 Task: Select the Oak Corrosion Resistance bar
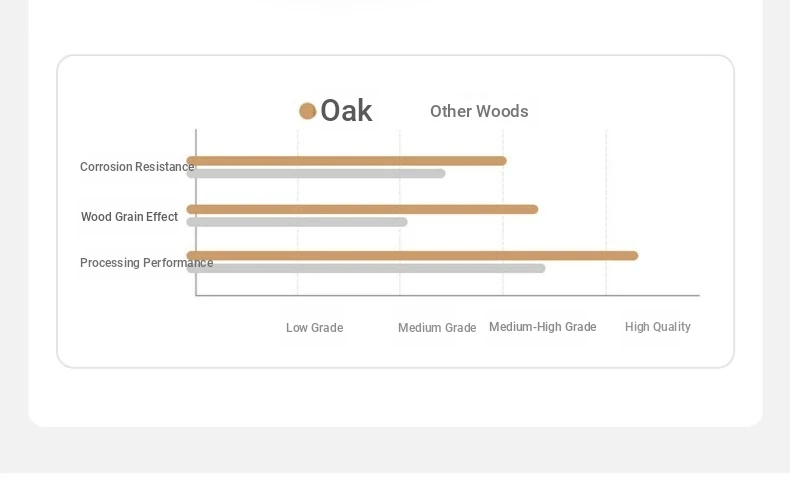pyautogui.click(x=347, y=161)
